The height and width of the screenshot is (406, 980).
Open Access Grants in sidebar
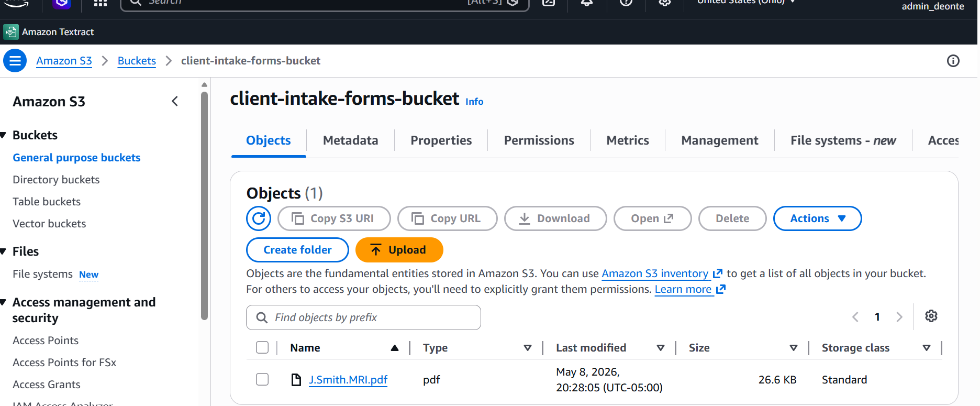47,385
